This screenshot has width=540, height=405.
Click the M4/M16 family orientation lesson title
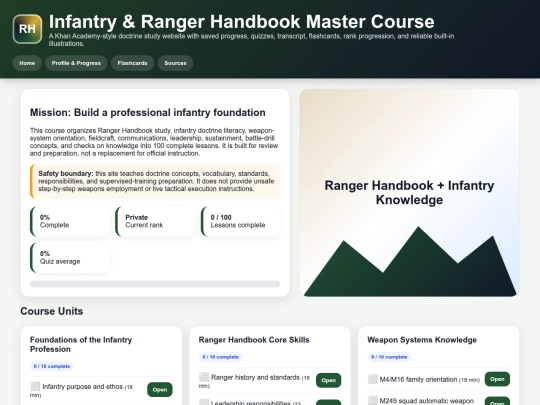point(418,380)
